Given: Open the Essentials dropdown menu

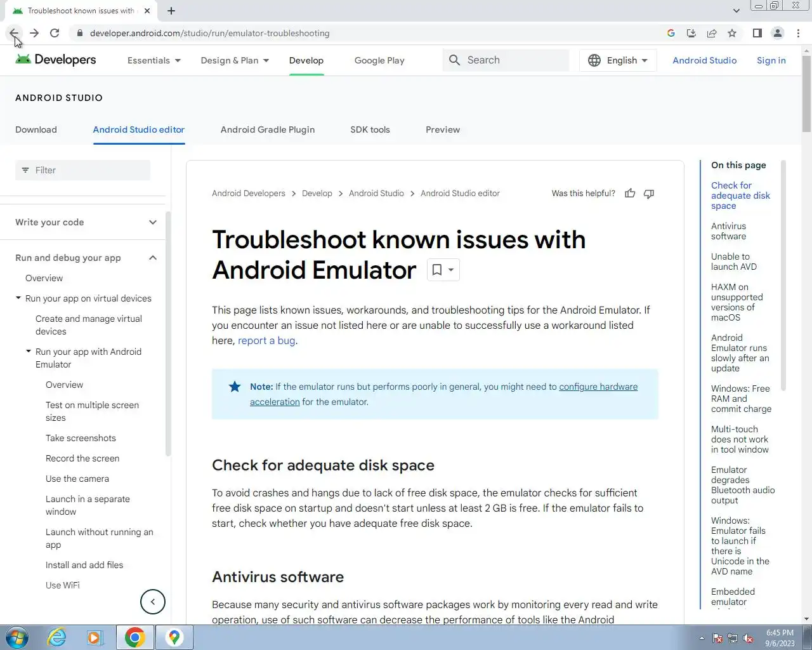Looking at the screenshot, I should point(154,60).
